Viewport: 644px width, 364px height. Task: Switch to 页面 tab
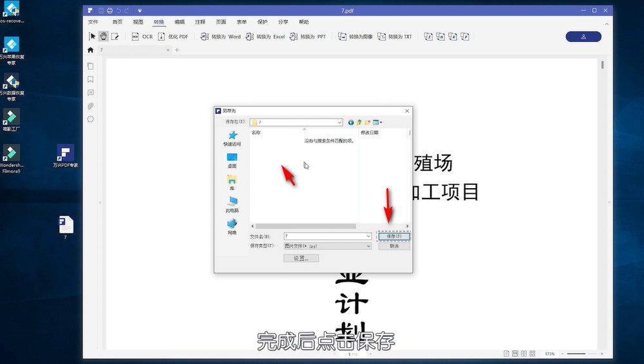[x=221, y=22]
